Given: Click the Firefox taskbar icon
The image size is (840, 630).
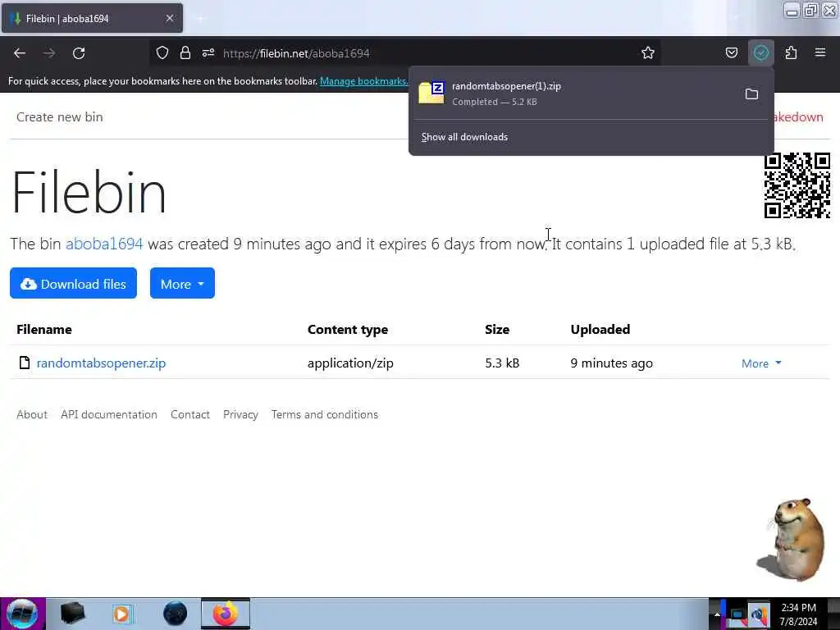Looking at the screenshot, I should coord(226,614).
